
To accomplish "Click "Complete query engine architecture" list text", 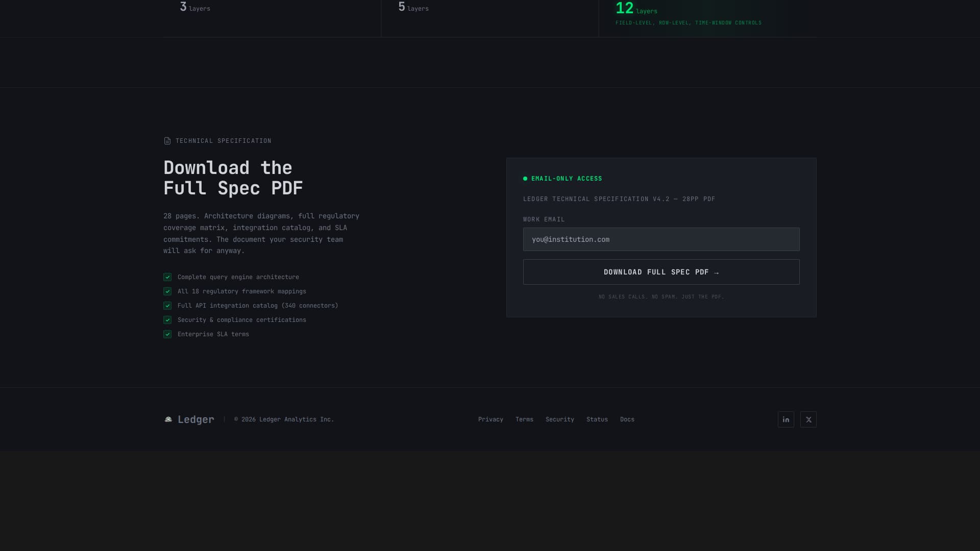I will [x=238, y=277].
